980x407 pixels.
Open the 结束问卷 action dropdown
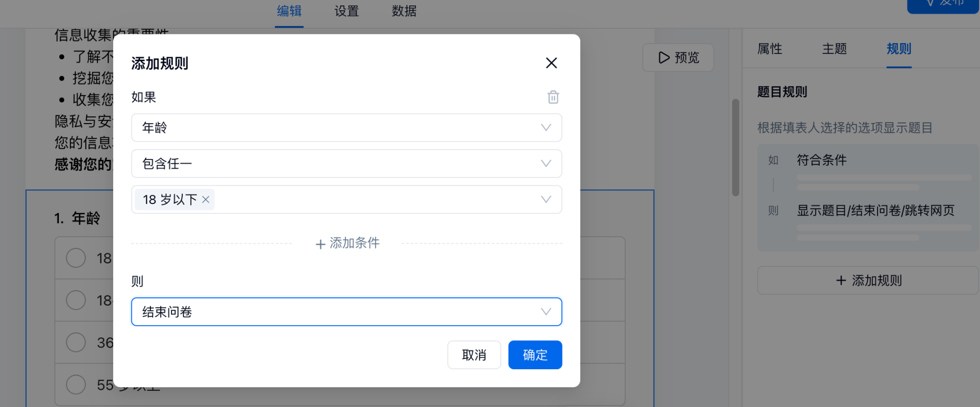point(545,312)
